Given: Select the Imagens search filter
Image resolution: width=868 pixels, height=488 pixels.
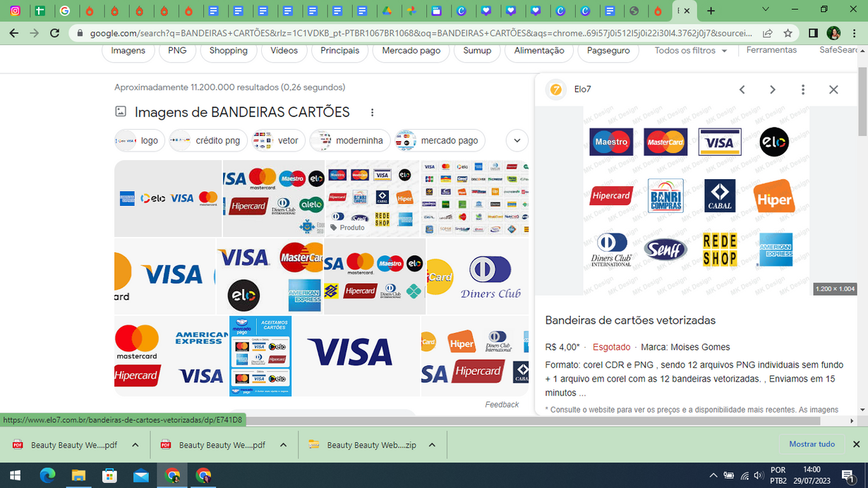Looking at the screenshot, I should coord(128,51).
